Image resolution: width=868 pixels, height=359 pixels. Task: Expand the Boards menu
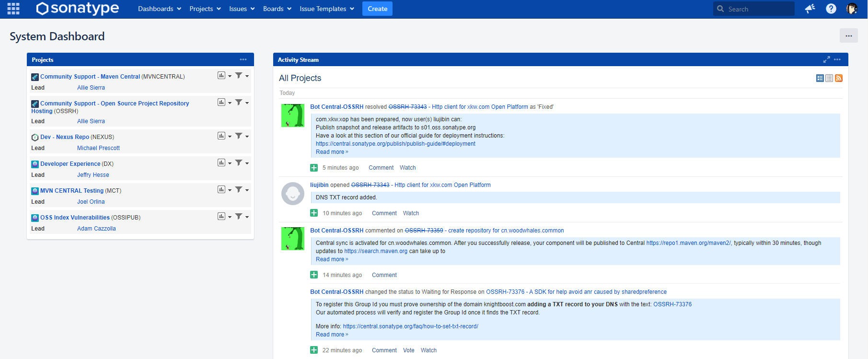point(277,9)
